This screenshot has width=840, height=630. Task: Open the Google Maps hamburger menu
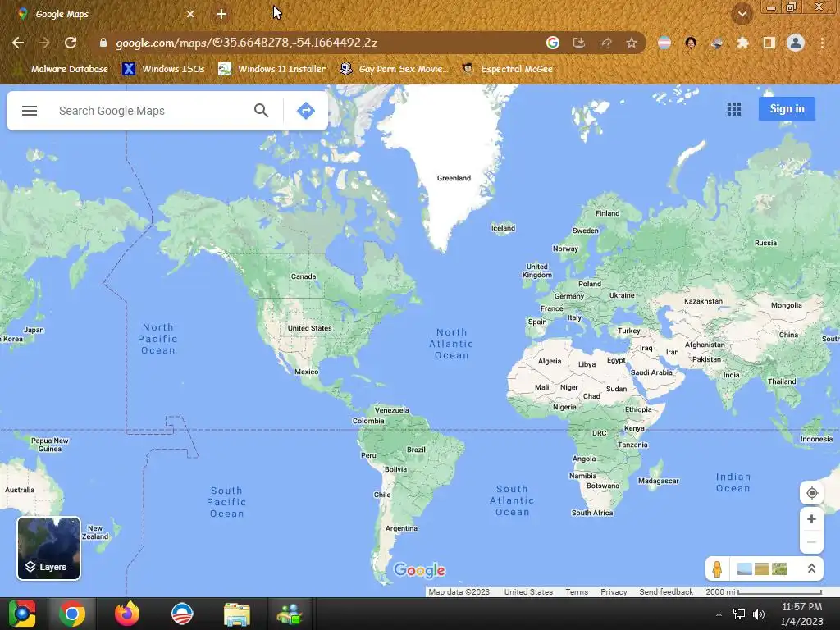(x=30, y=111)
